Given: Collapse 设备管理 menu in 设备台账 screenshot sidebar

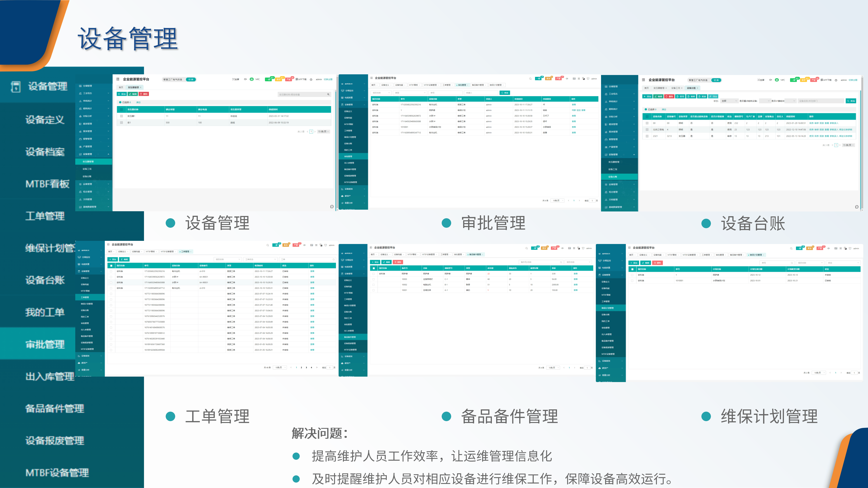Looking at the screenshot, I should click(619, 155).
